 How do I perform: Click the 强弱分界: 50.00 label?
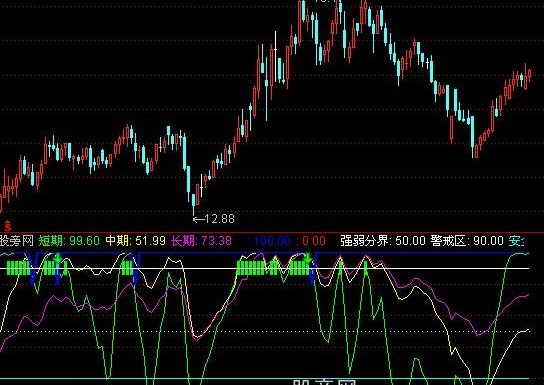383,240
